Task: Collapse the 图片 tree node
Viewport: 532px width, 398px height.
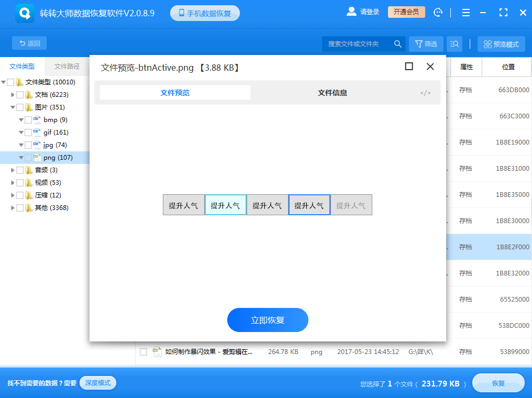Action: tap(12, 106)
